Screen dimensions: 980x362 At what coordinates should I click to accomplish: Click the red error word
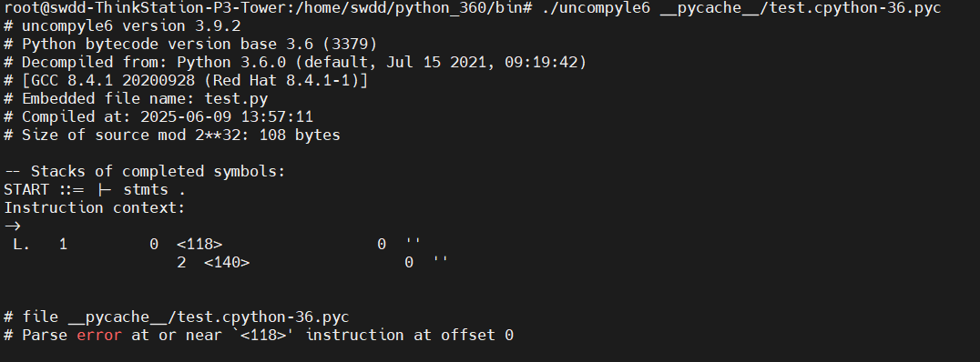[99, 335]
